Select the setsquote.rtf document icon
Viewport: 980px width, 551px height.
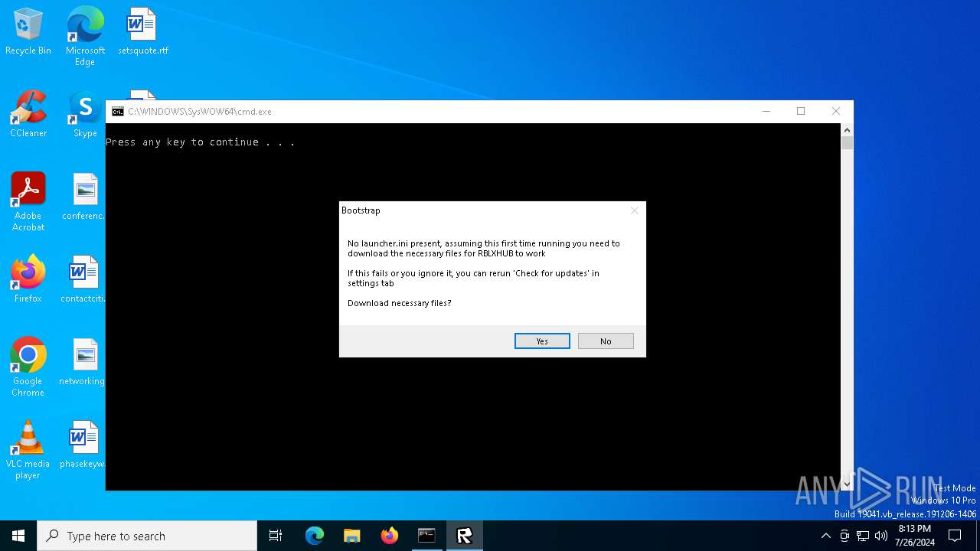pos(142,32)
